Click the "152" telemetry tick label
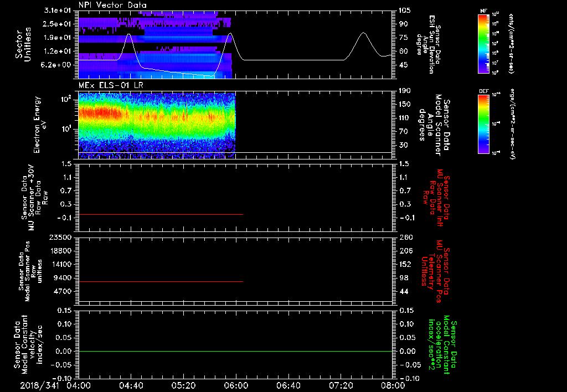Screen dimensions: 567x392 [405, 264]
